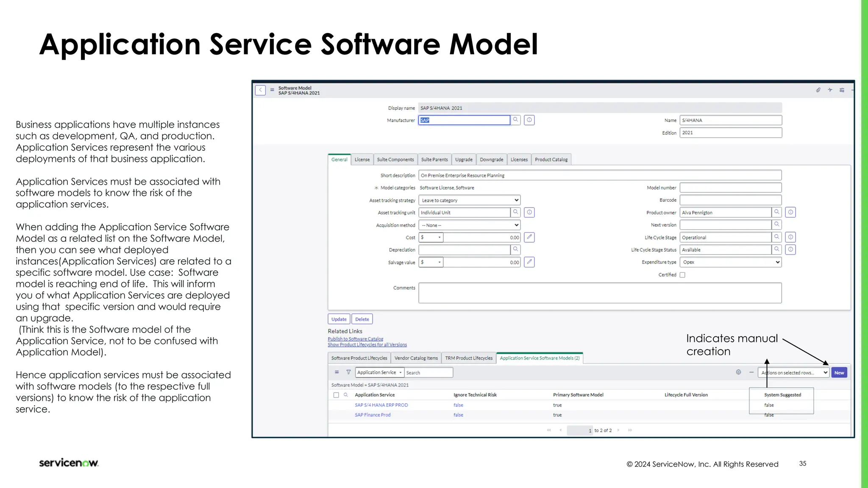Viewport: 868px width, 488px height.
Task: Open SAP S/4 HANA ERP PROD record
Action: tap(381, 405)
